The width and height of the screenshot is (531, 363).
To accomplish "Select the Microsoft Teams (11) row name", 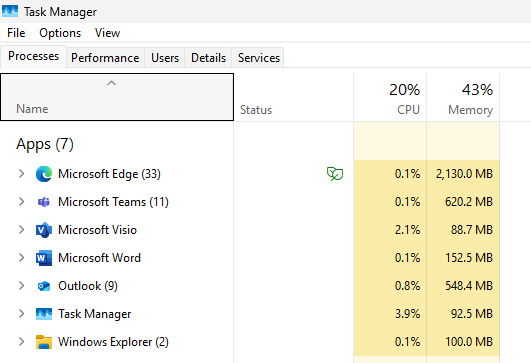I will [x=113, y=202].
